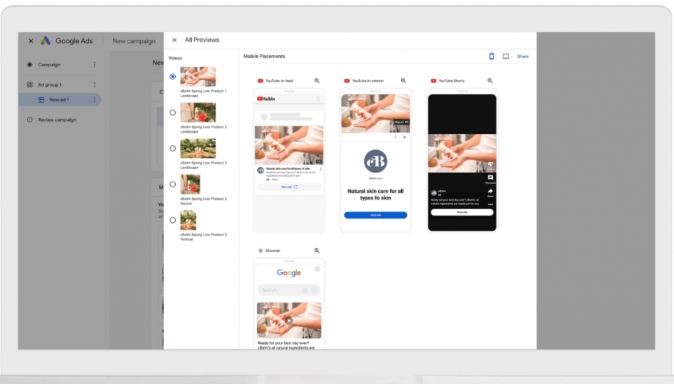This screenshot has width=674, height=384.
Task: Click the YouTube Shorts red logo icon
Action: point(433,80)
